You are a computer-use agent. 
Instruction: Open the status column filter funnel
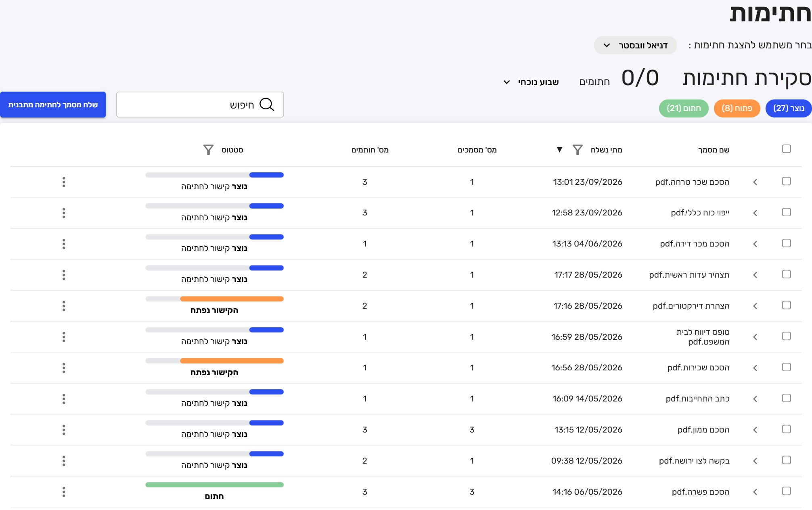(x=208, y=150)
